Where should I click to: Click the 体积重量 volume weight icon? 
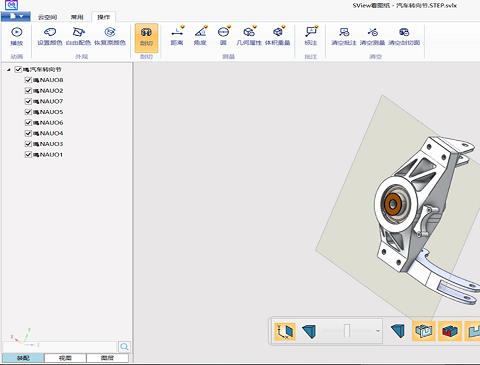277,32
